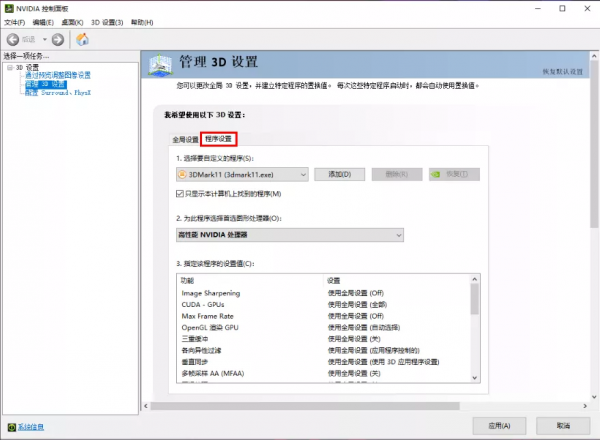Viewport: 600px width, 440px height.
Task: Select the Max Frame Rate setting row
Action: (x=323, y=316)
